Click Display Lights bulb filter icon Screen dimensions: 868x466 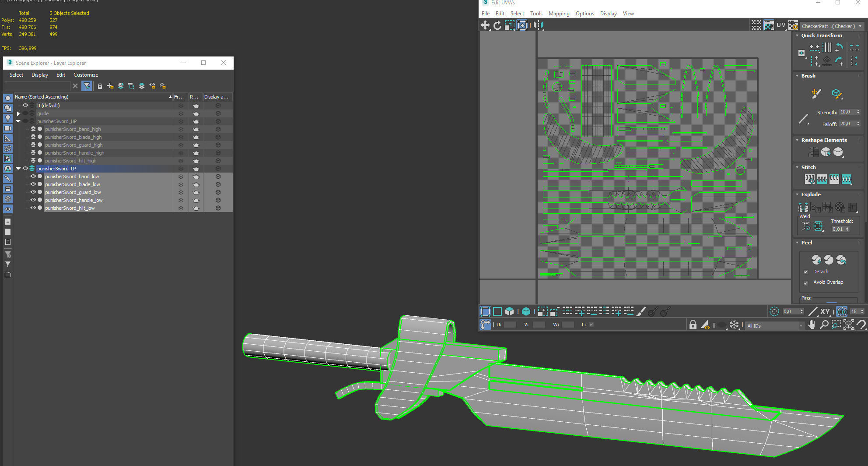click(8, 118)
